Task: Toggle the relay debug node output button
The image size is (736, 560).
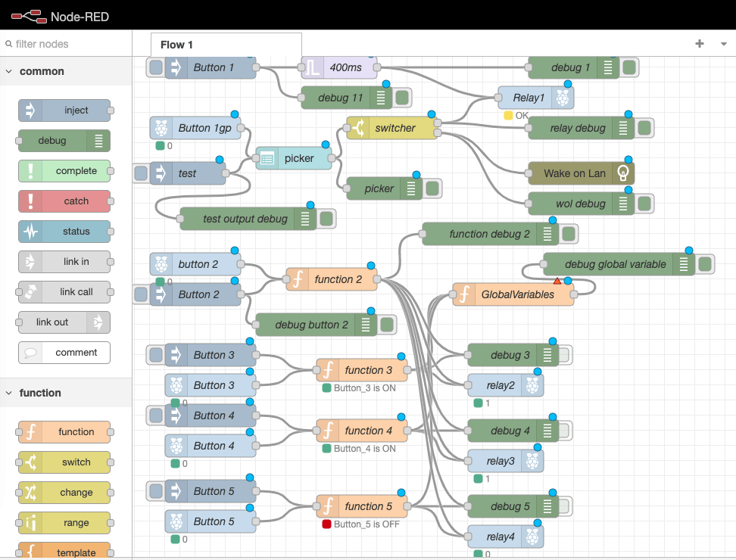Action: [644, 128]
